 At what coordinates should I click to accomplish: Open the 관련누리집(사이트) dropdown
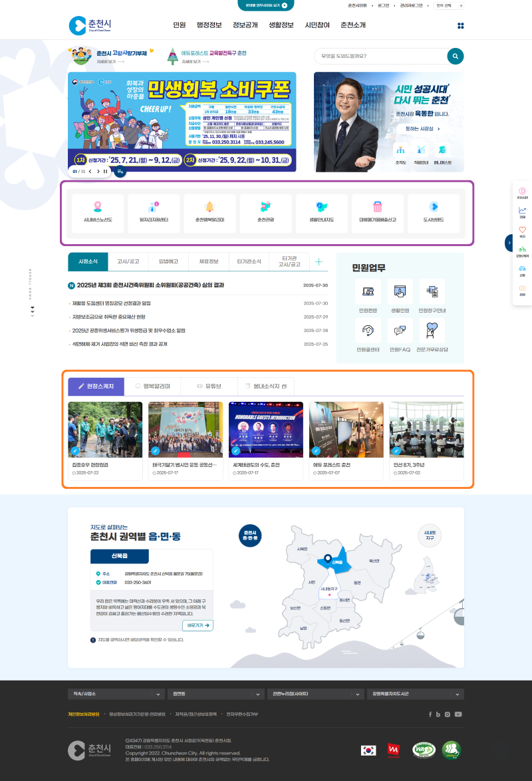point(315,694)
